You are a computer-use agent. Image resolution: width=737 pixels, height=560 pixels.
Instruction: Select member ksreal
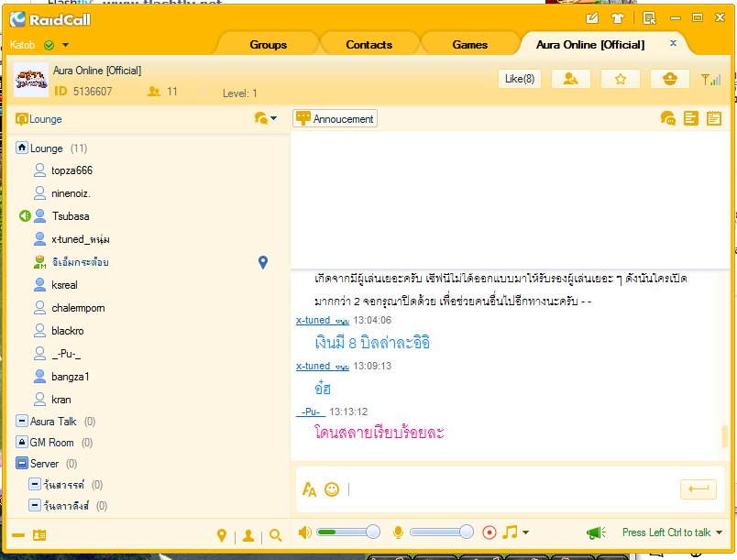(x=64, y=285)
